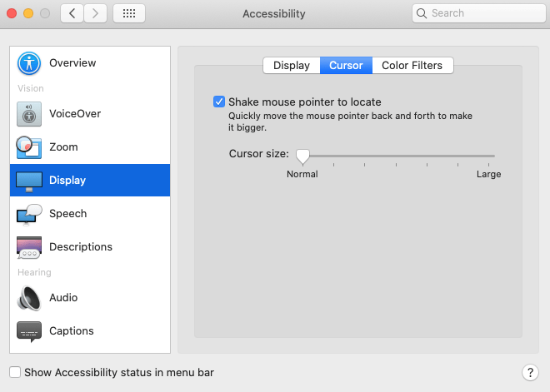The height and width of the screenshot is (392, 550).
Task: Click the Help question mark button
Action: 528,373
